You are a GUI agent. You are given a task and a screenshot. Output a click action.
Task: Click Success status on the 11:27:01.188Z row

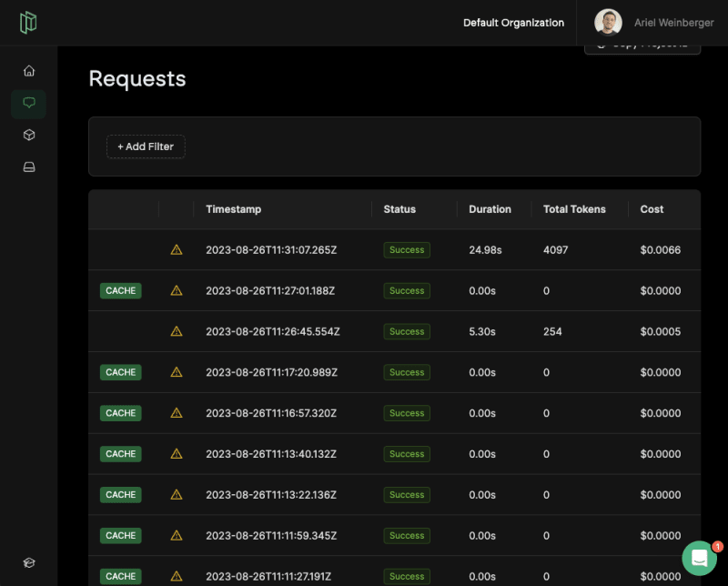pyautogui.click(x=407, y=291)
